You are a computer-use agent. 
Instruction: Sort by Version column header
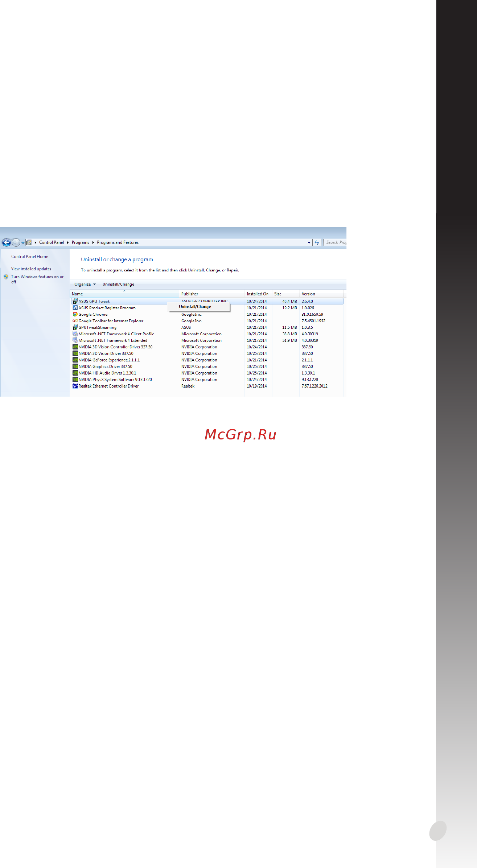[x=321, y=294]
